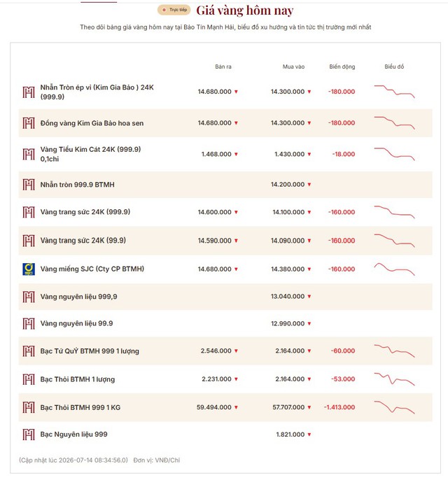The height and width of the screenshot is (480, 448).
Task: Click the BTMH logo beside Vàng nguyên liệu 999,9
Action: 29,297
